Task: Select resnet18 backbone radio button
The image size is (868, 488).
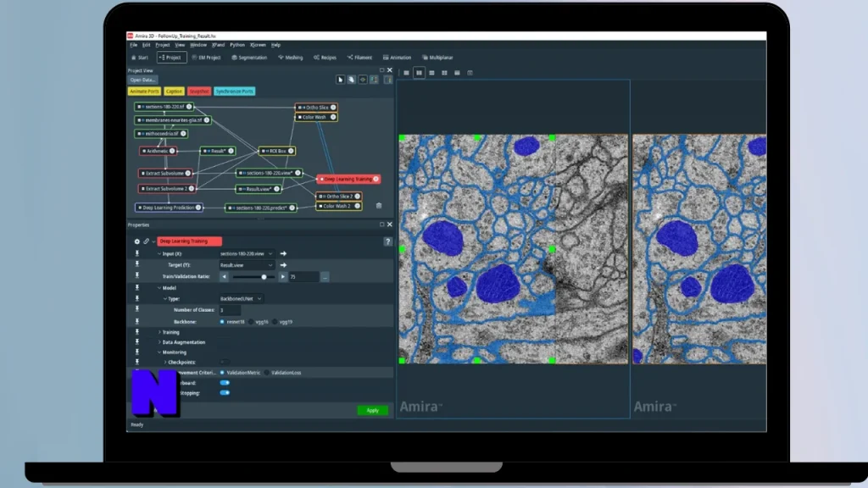Action: pos(223,321)
